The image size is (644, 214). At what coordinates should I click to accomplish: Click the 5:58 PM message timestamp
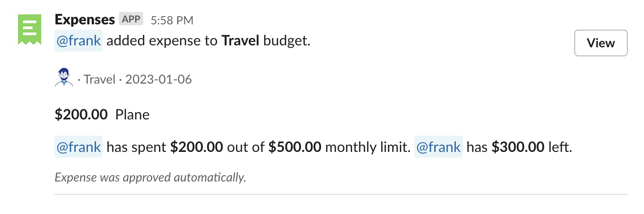click(172, 20)
